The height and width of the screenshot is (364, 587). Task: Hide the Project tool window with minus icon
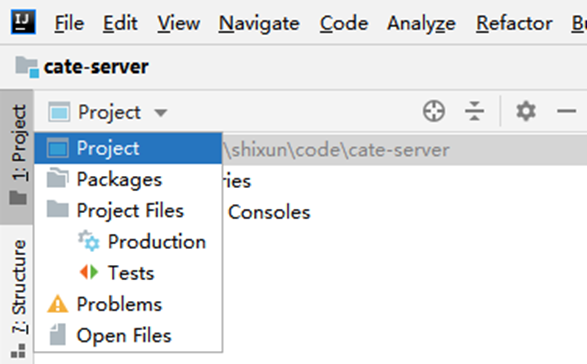566,111
